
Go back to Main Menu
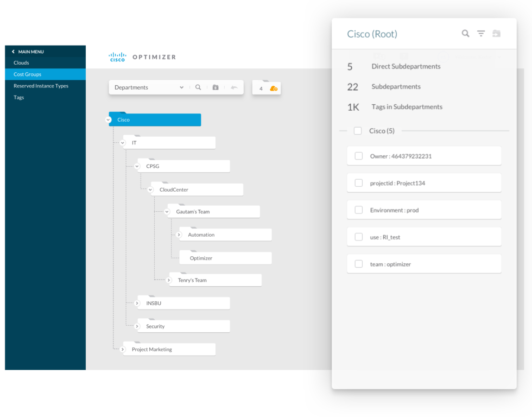(28, 52)
